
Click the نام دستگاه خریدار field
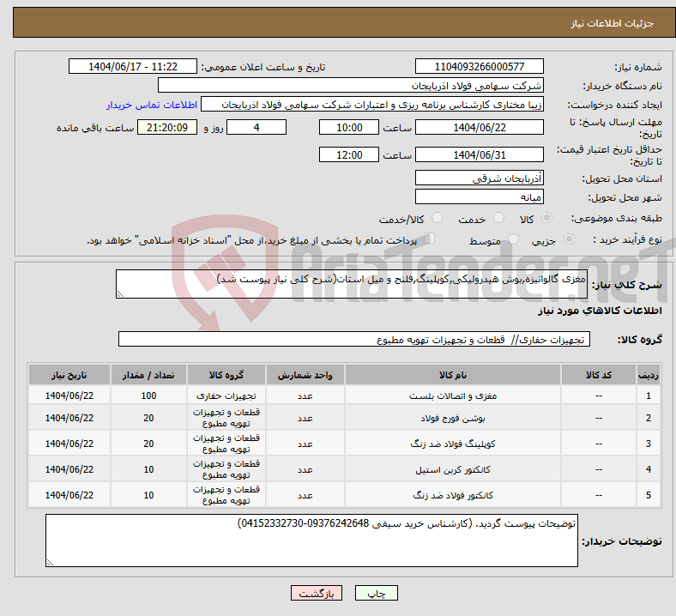[351, 86]
